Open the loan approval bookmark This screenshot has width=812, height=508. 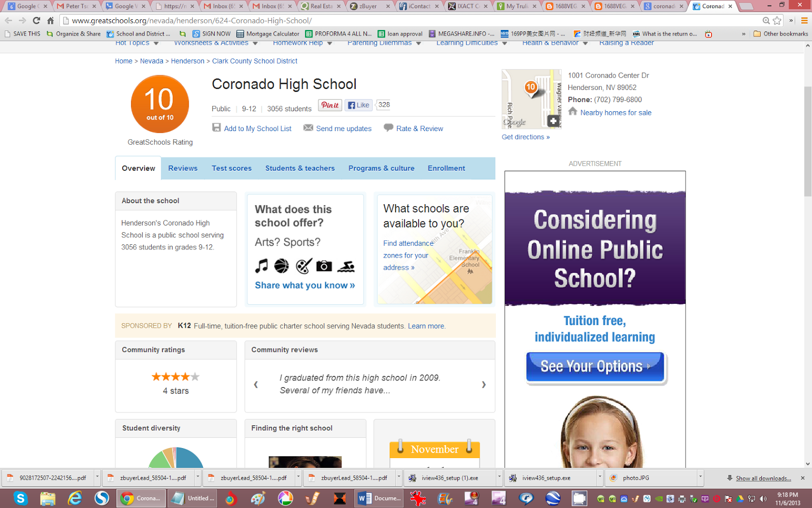point(400,34)
